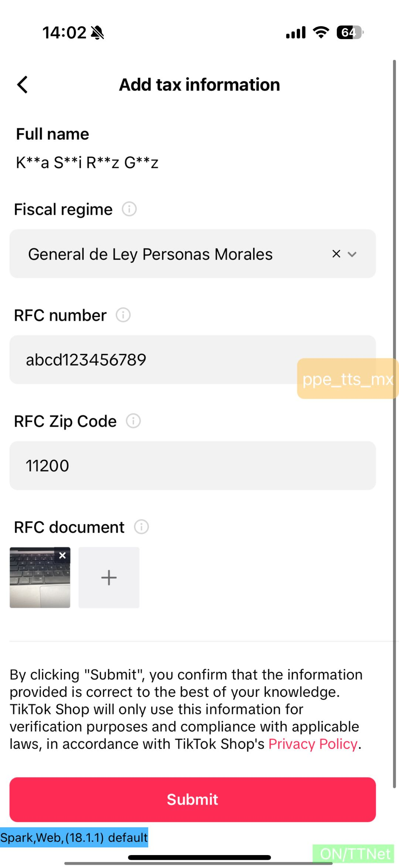
Task: Show info for RFC Zip Code
Action: tap(133, 421)
